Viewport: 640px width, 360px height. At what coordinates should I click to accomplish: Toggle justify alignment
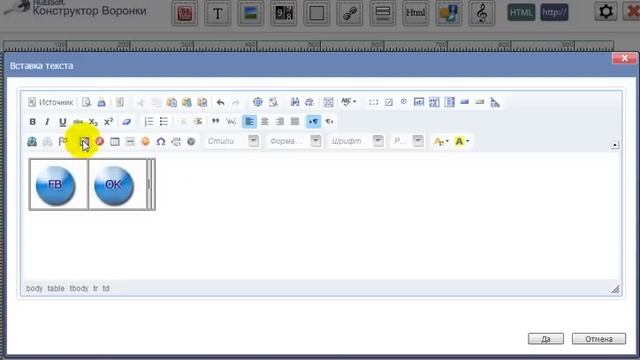295,122
